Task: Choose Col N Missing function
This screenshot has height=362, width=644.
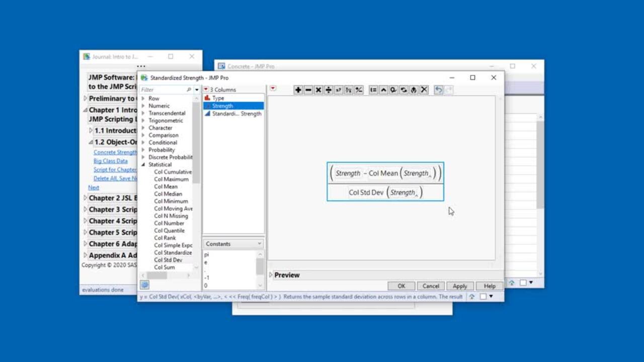Action: coord(171,216)
